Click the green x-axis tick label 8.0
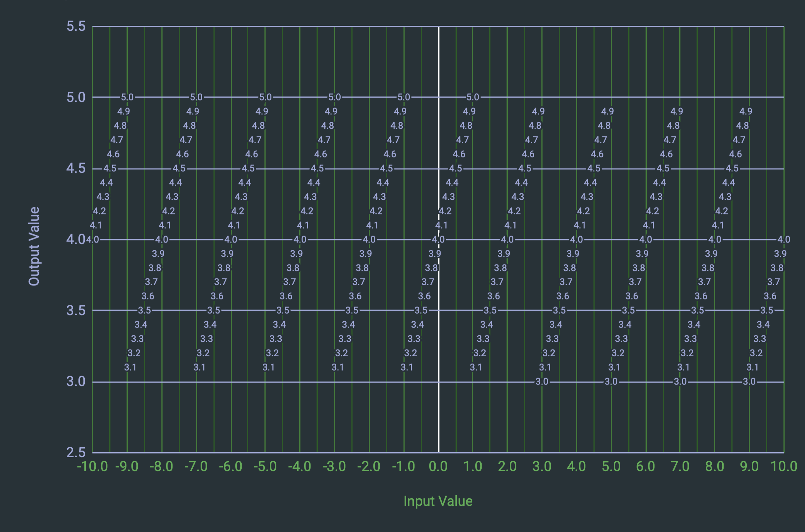Viewport: 805px width, 532px height. [x=715, y=466]
